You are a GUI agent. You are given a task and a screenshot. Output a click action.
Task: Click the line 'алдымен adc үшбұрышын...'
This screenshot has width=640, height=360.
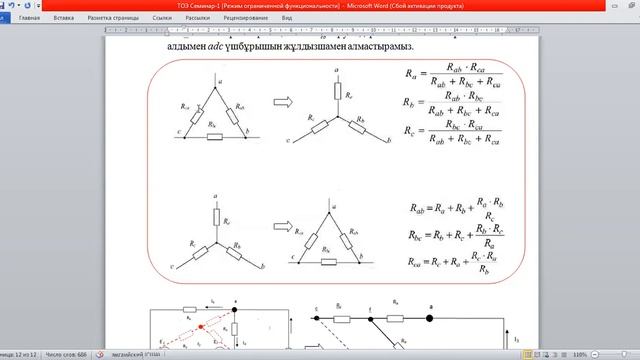coord(290,47)
